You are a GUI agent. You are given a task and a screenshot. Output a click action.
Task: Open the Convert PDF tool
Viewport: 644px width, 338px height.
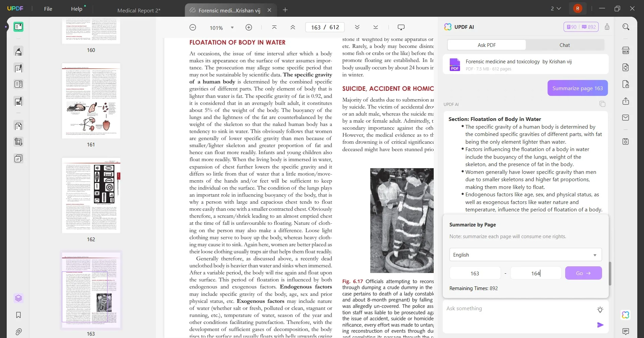(x=626, y=67)
